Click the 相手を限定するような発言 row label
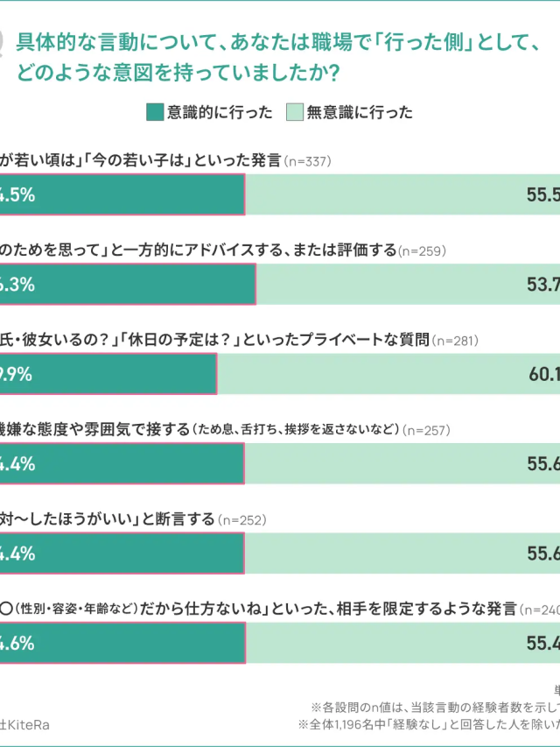Image resolution: width=560 pixels, height=747 pixels. (x=262, y=609)
